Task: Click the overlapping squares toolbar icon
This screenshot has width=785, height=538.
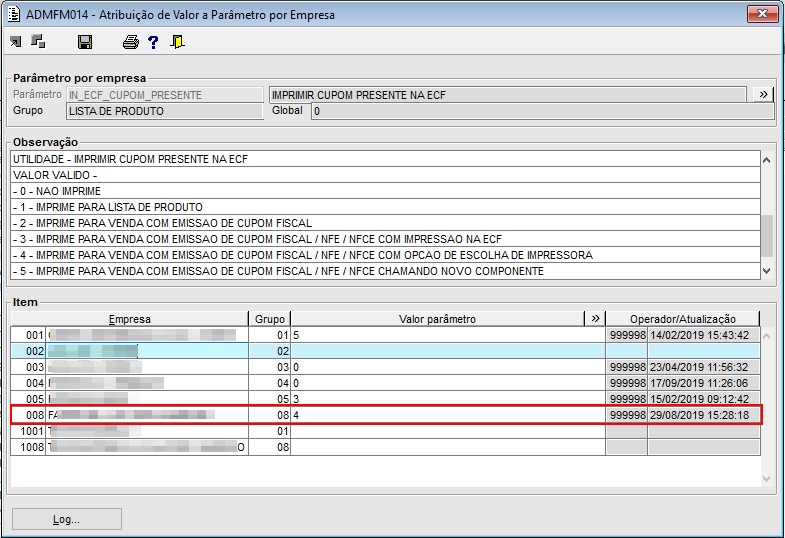Action: coord(38,42)
